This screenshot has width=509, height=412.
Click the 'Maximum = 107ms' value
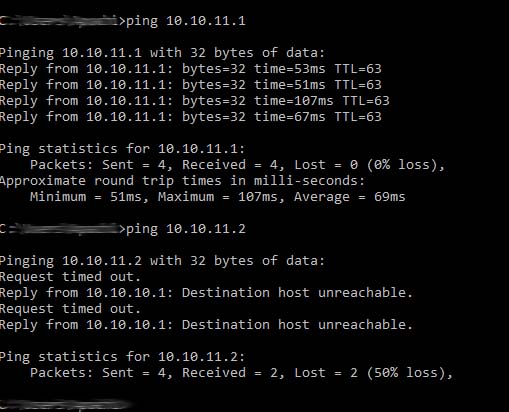point(218,197)
